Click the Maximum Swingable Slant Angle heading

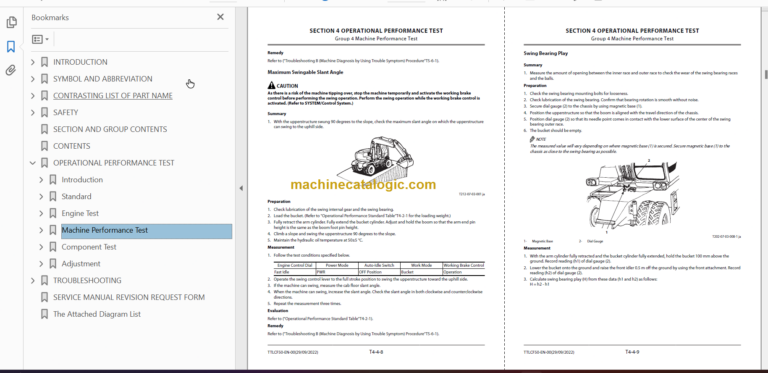tap(305, 72)
